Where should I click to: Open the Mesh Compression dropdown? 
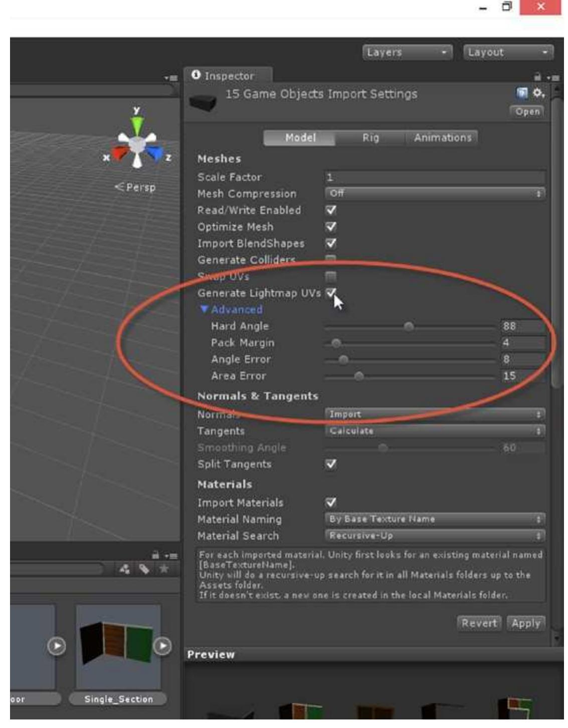(434, 194)
